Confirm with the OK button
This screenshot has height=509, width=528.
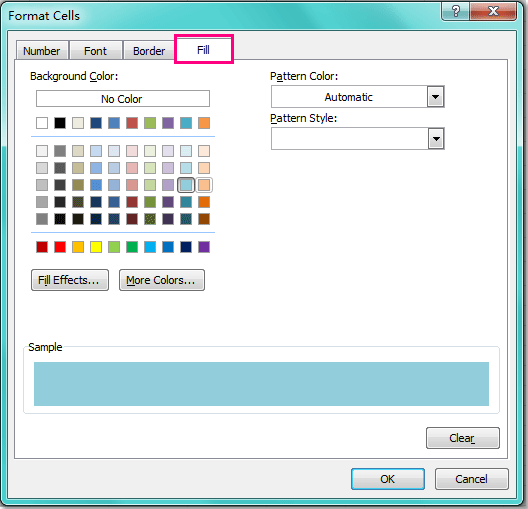[388, 479]
